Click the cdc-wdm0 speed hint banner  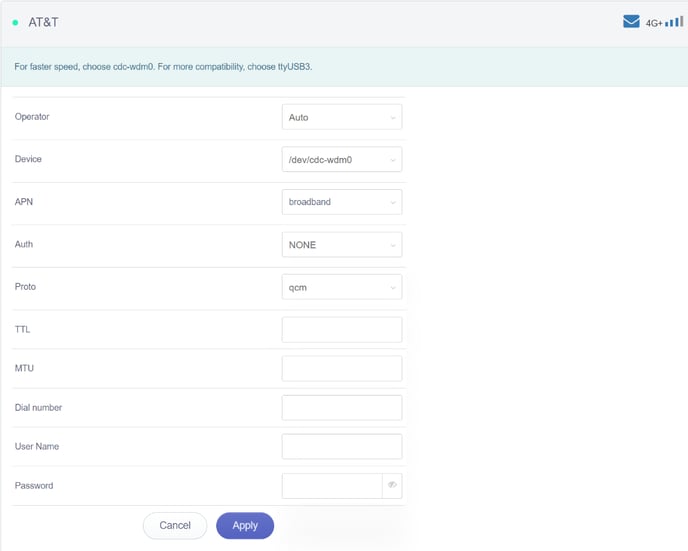pos(164,67)
